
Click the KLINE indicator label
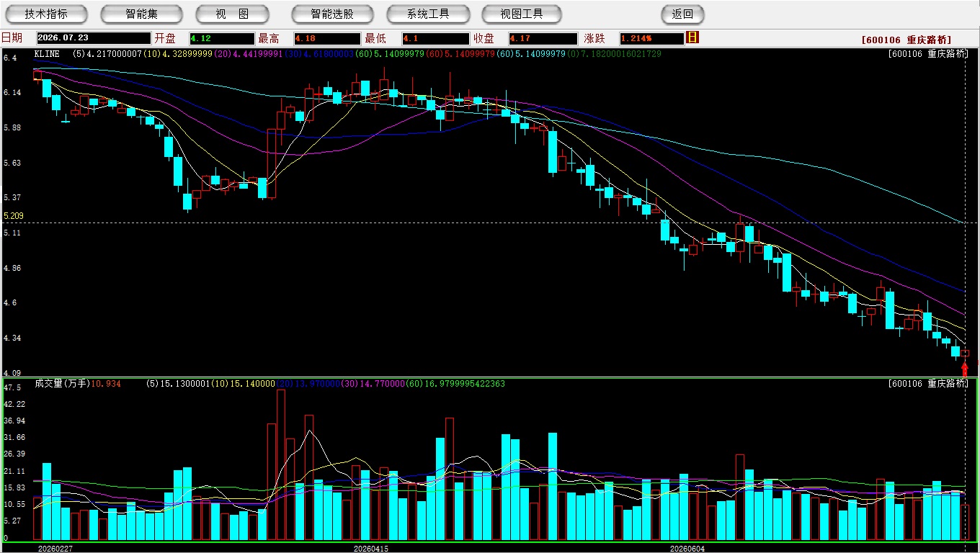click(x=47, y=54)
